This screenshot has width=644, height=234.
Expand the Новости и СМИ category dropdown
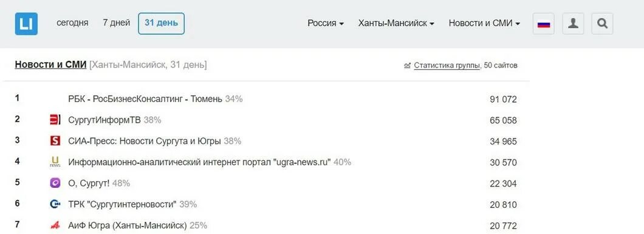(x=485, y=23)
